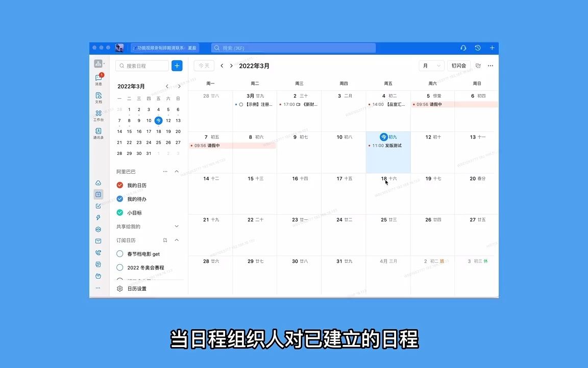Open the 月 view dropdown
This screenshot has width=588, height=368.
431,65
